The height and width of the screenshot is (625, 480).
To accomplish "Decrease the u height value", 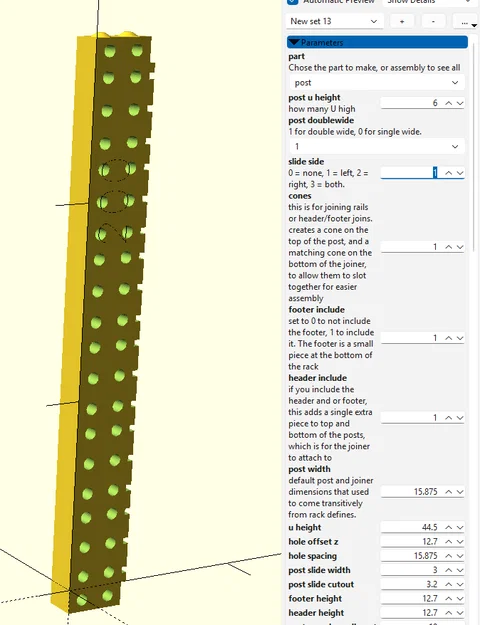I will tap(460, 527).
